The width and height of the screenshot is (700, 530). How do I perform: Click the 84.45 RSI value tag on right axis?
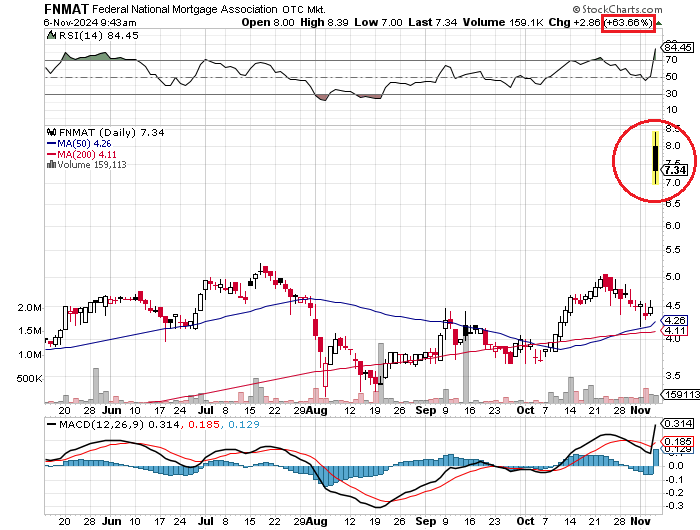pyautogui.click(x=679, y=47)
